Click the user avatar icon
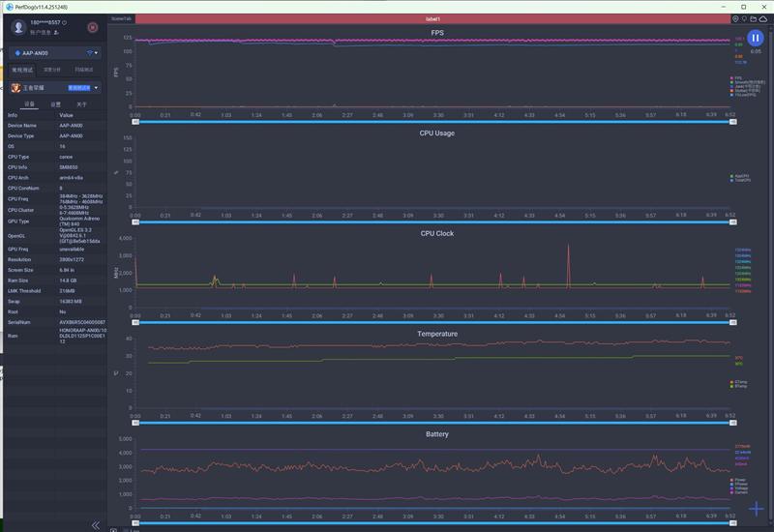 pyautogui.click(x=18, y=28)
